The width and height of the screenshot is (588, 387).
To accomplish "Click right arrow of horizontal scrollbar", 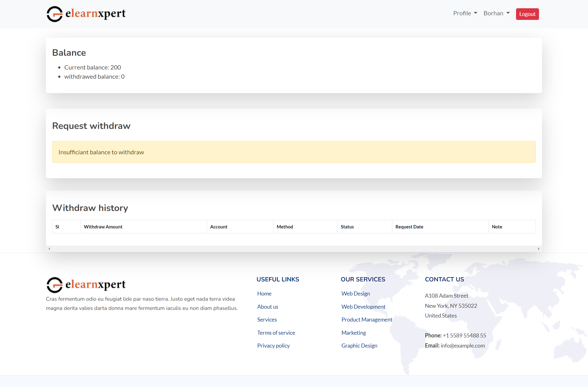I will coord(538,249).
